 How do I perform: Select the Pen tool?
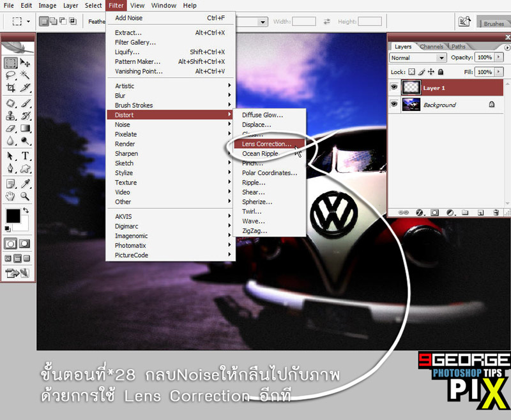click(11, 169)
